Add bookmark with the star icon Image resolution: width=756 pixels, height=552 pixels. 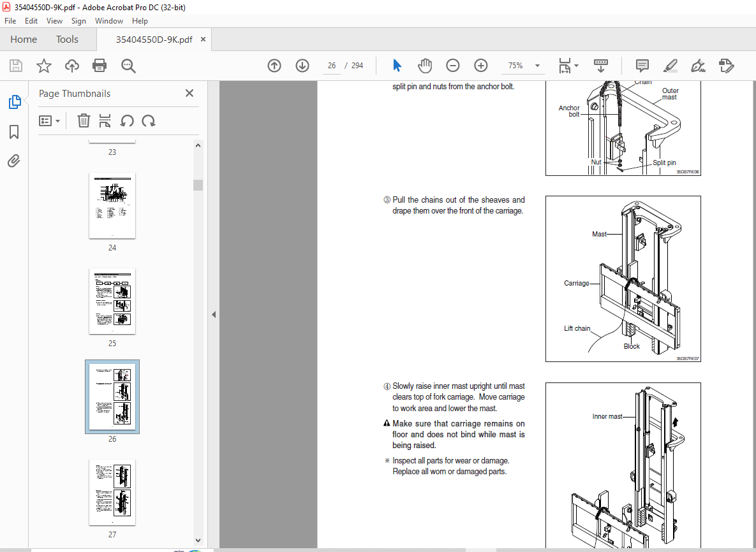pyautogui.click(x=43, y=66)
